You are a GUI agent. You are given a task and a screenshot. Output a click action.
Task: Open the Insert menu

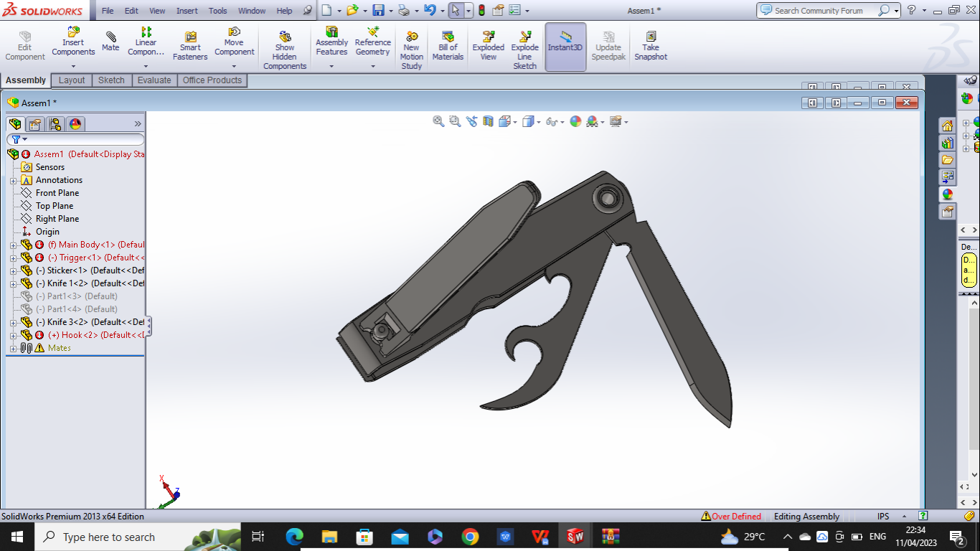click(187, 11)
